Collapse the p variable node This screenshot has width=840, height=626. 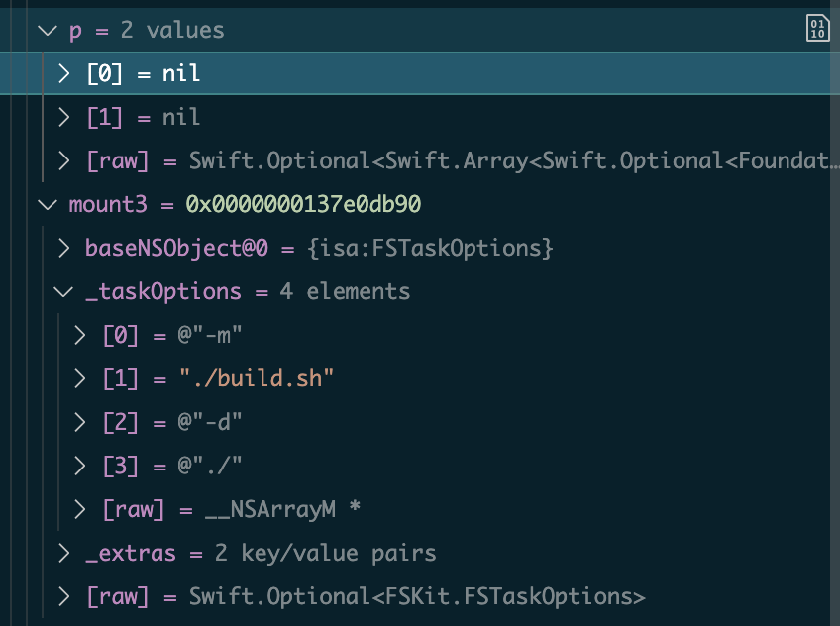pyautogui.click(x=48, y=31)
